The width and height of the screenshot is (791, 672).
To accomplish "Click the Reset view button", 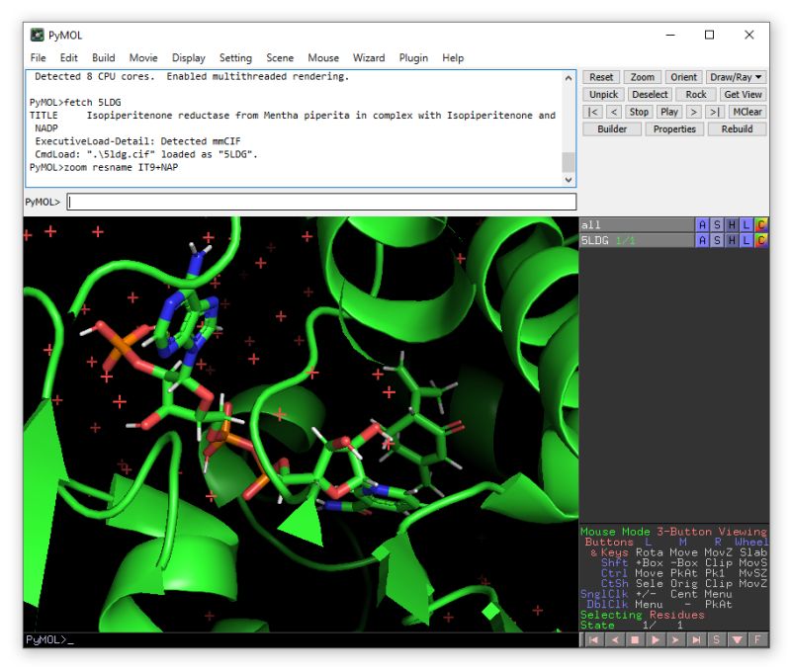I will (601, 77).
